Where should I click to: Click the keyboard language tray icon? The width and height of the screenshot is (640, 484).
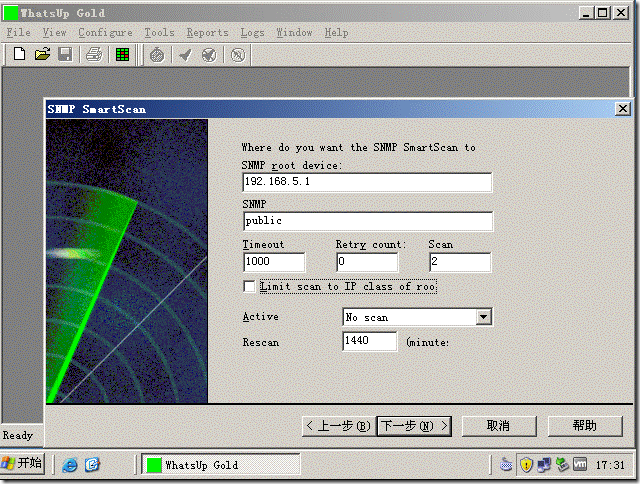[506, 464]
